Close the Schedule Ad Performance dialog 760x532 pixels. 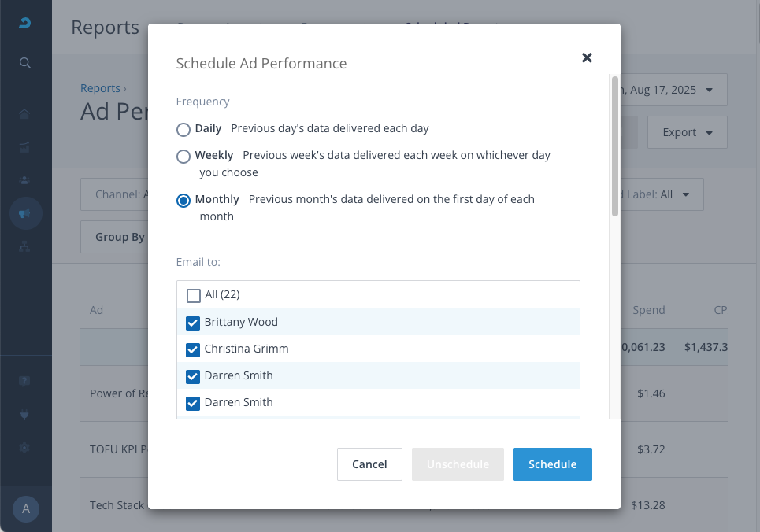click(587, 57)
